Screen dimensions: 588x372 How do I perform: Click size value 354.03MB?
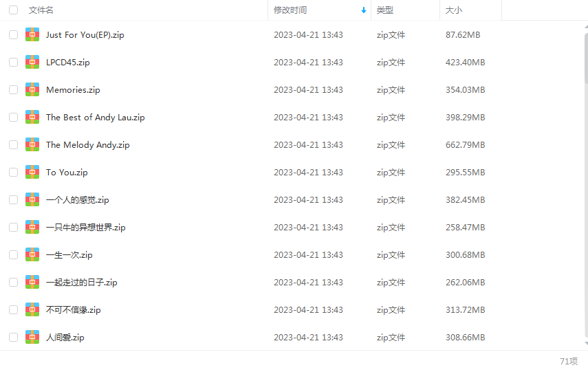coord(466,90)
